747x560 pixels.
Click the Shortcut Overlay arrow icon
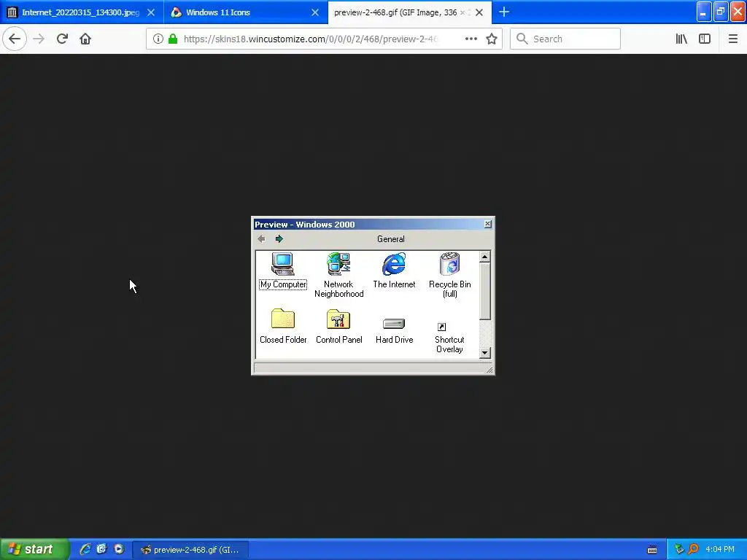[x=441, y=327]
